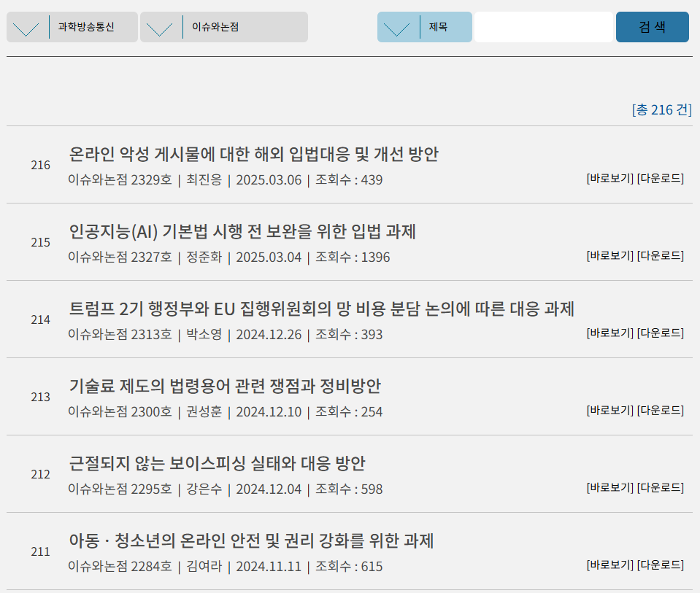This screenshot has height=593, width=700.
Task: Open the 제목 search field dropdown
Action: (425, 27)
